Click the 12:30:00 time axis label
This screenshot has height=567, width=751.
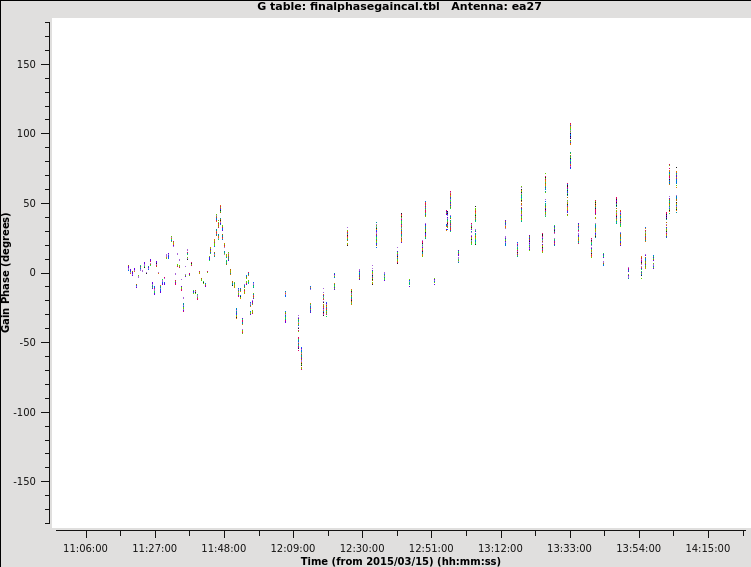tap(362, 548)
